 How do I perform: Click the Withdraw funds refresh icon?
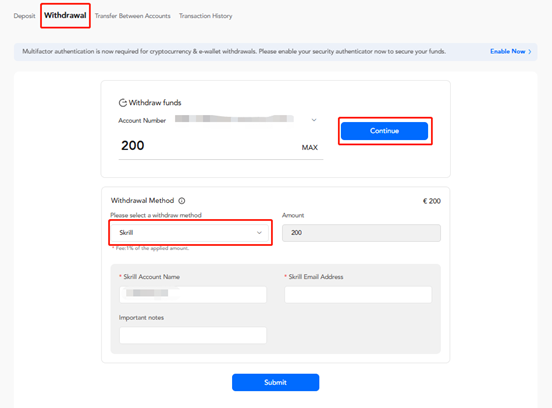[123, 103]
